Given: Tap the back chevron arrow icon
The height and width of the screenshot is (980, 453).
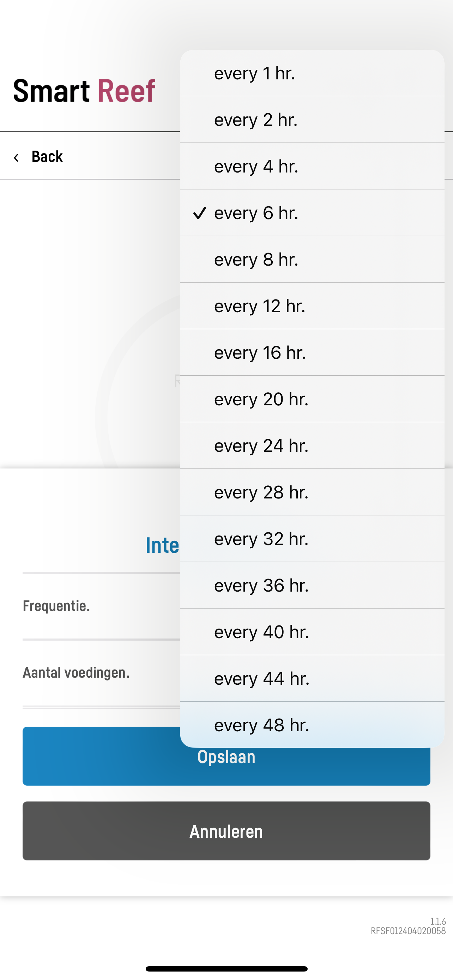Looking at the screenshot, I should pos(16,157).
